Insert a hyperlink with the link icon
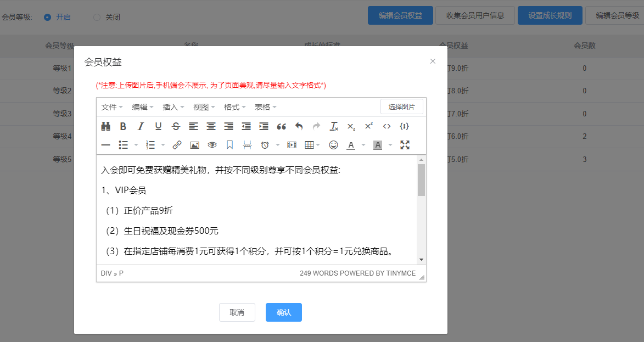The width and height of the screenshot is (644, 342). [x=177, y=145]
